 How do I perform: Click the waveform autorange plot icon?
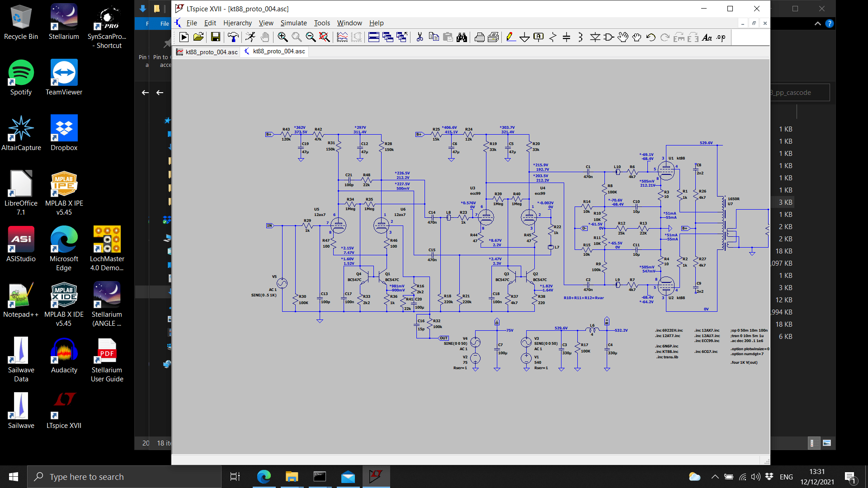[342, 38]
